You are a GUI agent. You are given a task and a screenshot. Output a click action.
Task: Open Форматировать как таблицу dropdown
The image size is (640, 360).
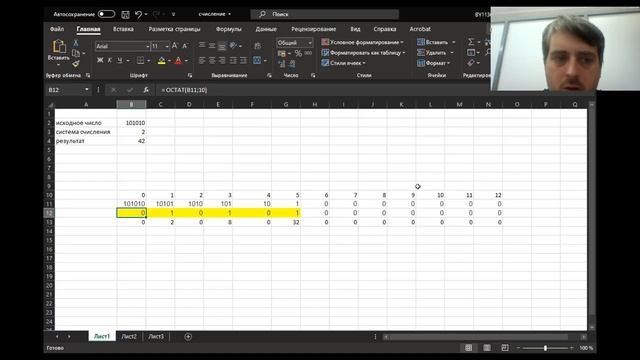click(x=363, y=53)
